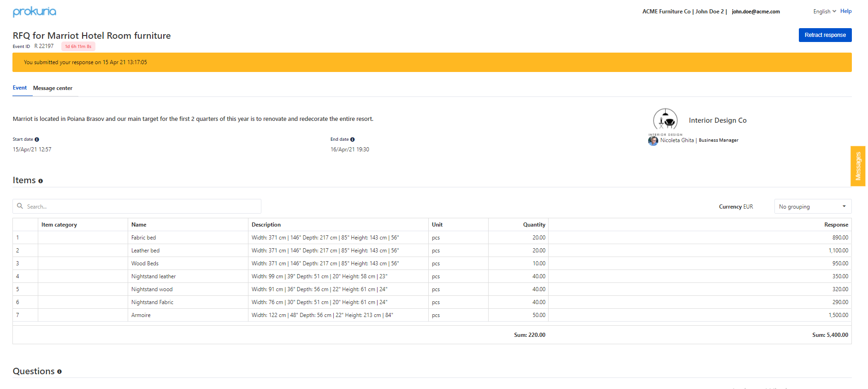
Task: Select the Fabric bed row name
Action: [x=143, y=238]
